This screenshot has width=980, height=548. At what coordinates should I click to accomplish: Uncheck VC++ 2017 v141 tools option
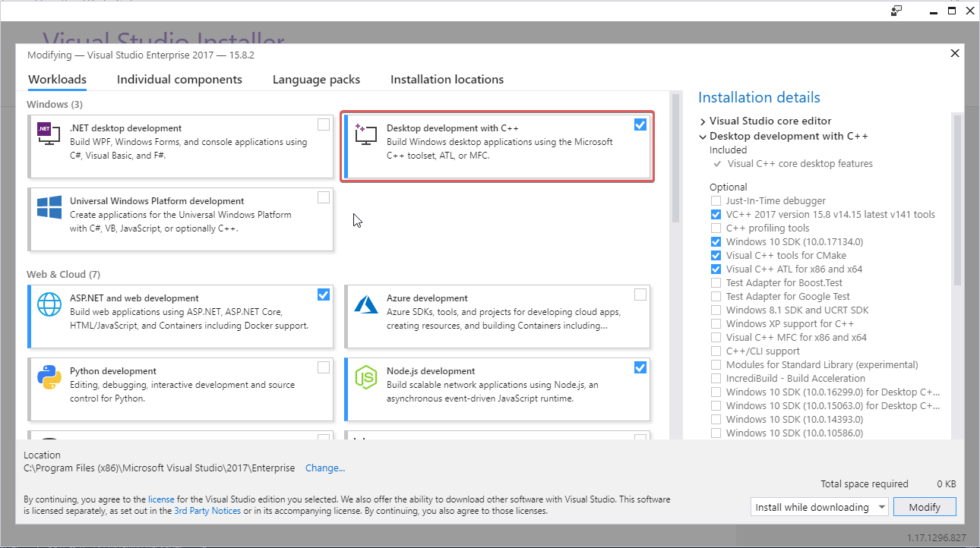(x=716, y=215)
